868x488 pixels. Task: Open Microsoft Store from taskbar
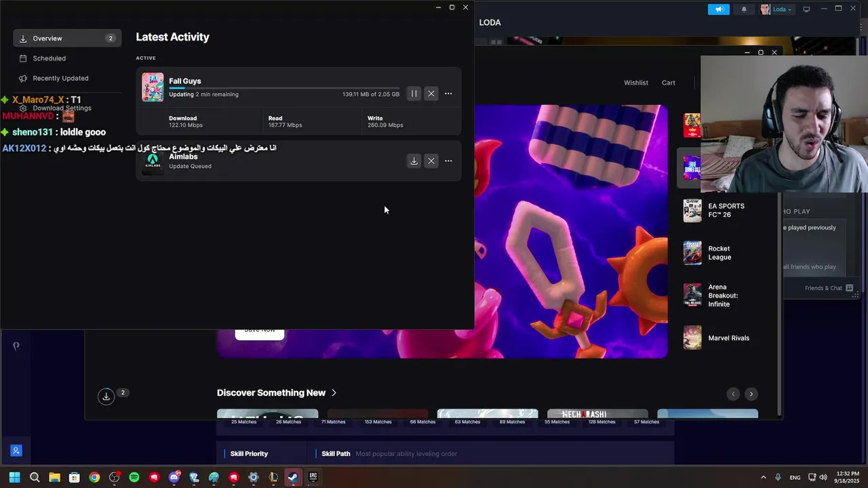(75, 477)
